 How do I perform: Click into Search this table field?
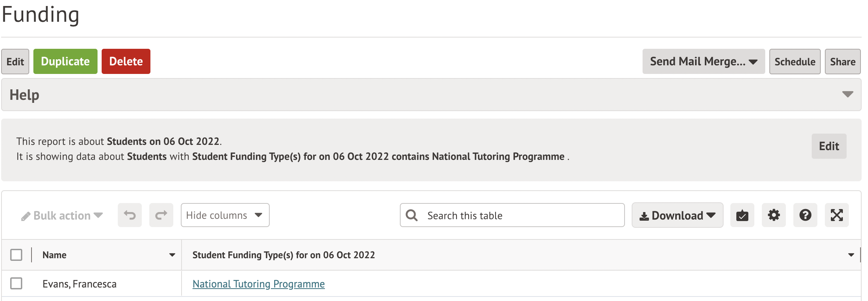coord(521,215)
